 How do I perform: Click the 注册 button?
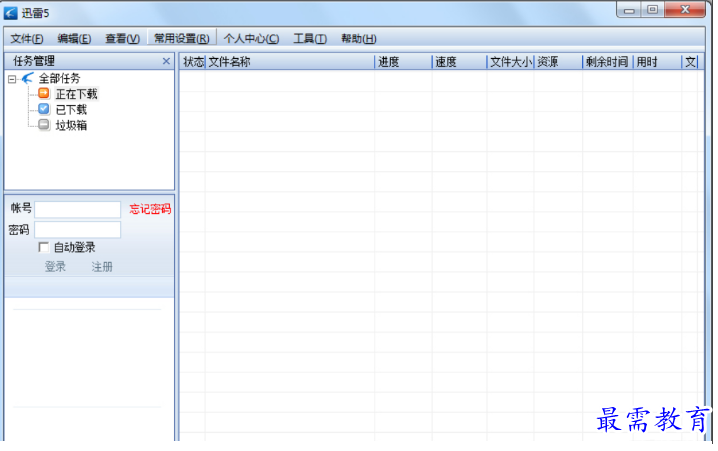[102, 266]
